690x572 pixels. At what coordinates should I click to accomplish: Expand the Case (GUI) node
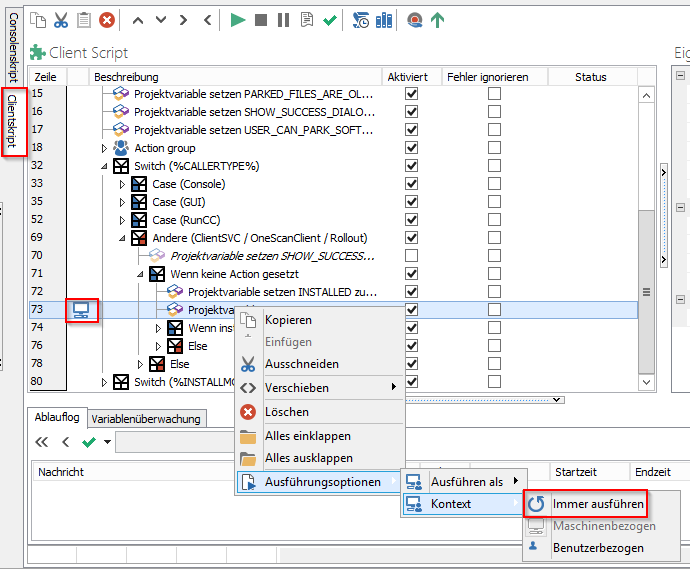click(x=122, y=202)
